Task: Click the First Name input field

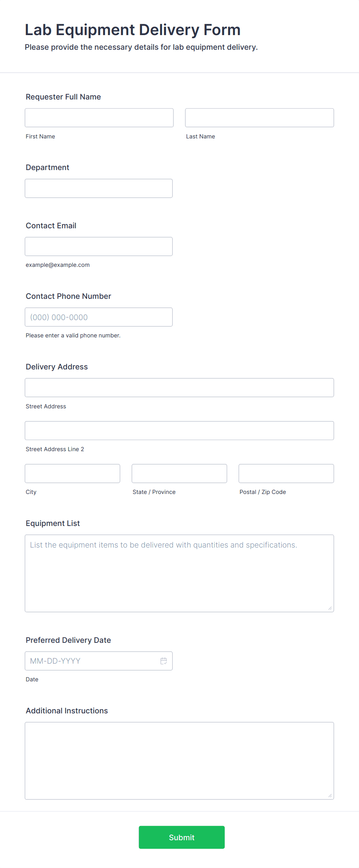Action: tap(99, 118)
